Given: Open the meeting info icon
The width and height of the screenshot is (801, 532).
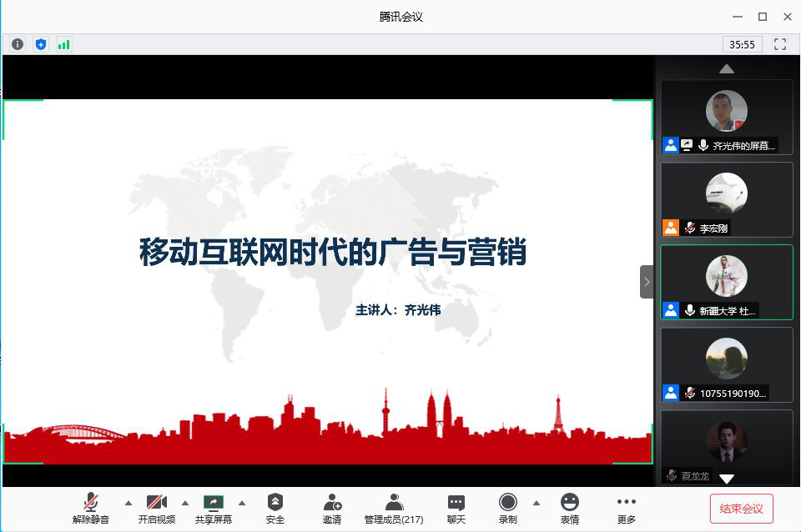Looking at the screenshot, I should [18, 44].
